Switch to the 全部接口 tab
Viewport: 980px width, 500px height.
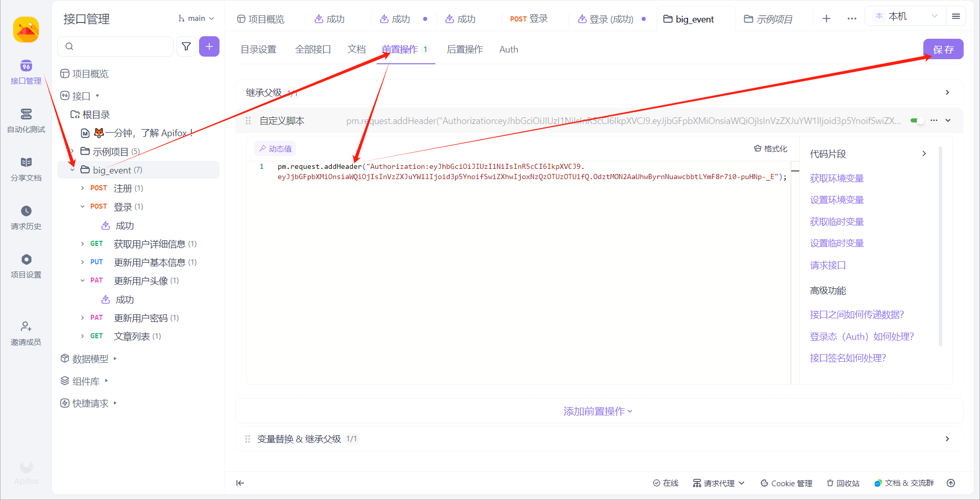pyautogui.click(x=313, y=49)
